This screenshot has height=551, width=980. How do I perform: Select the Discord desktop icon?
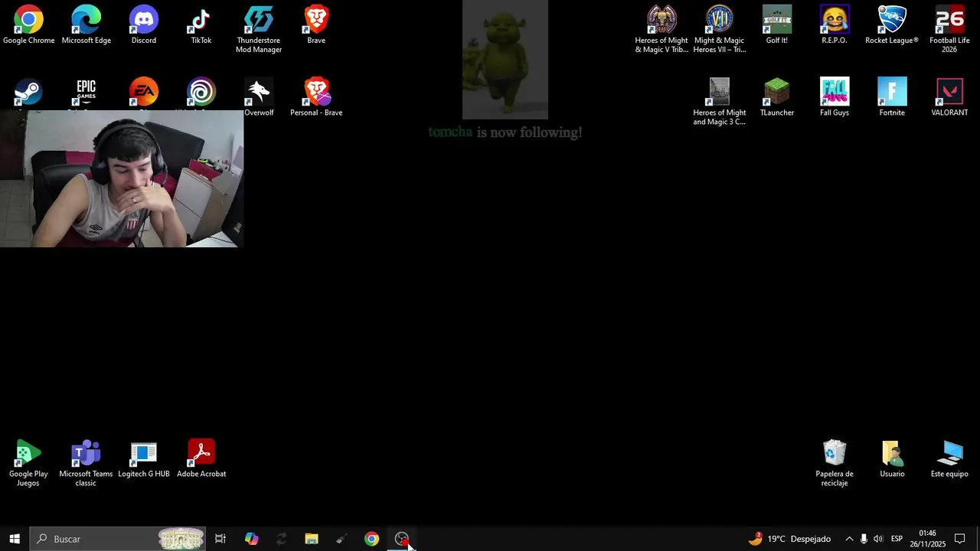(x=143, y=25)
